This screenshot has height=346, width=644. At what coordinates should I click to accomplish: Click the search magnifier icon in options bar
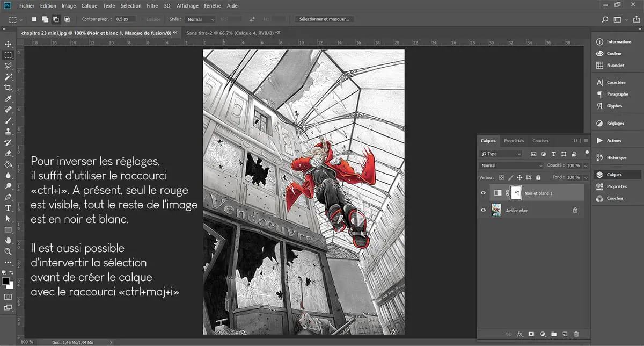pos(605,19)
